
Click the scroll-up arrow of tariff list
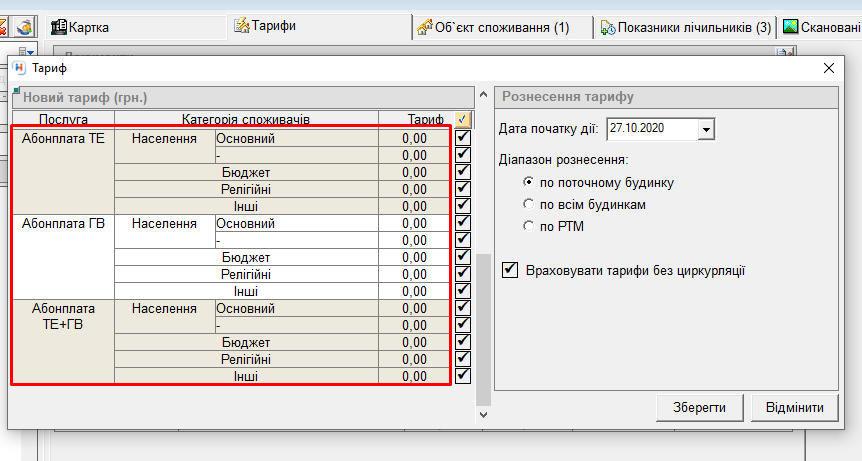(484, 95)
